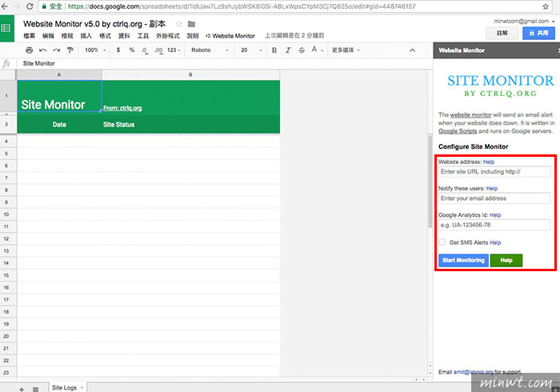Go back in the browser
This screenshot has width=560, height=392.
[x=5, y=6]
